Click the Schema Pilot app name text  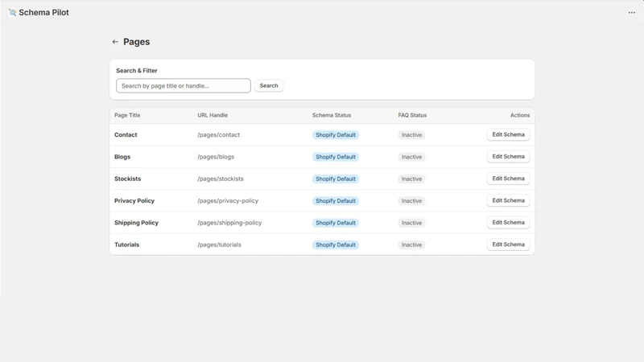click(44, 13)
